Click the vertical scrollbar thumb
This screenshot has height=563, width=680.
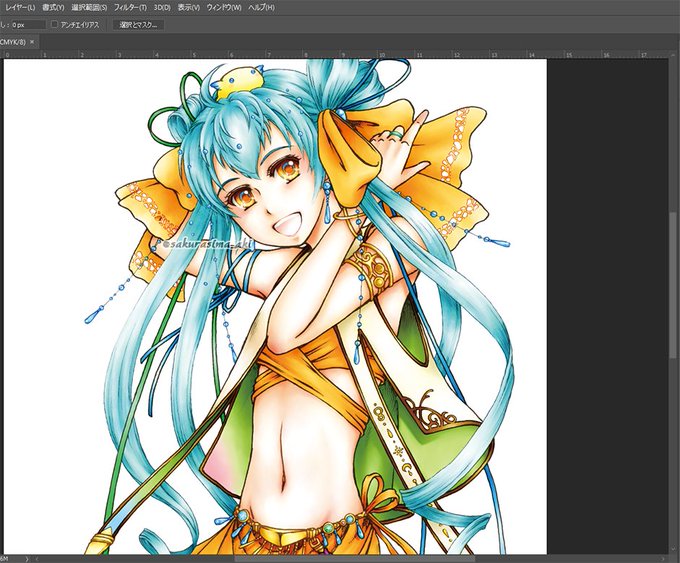click(675, 285)
